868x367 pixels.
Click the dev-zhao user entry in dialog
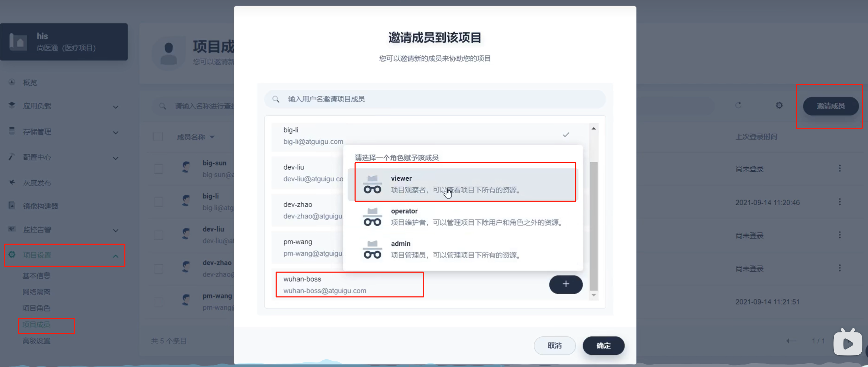(308, 210)
